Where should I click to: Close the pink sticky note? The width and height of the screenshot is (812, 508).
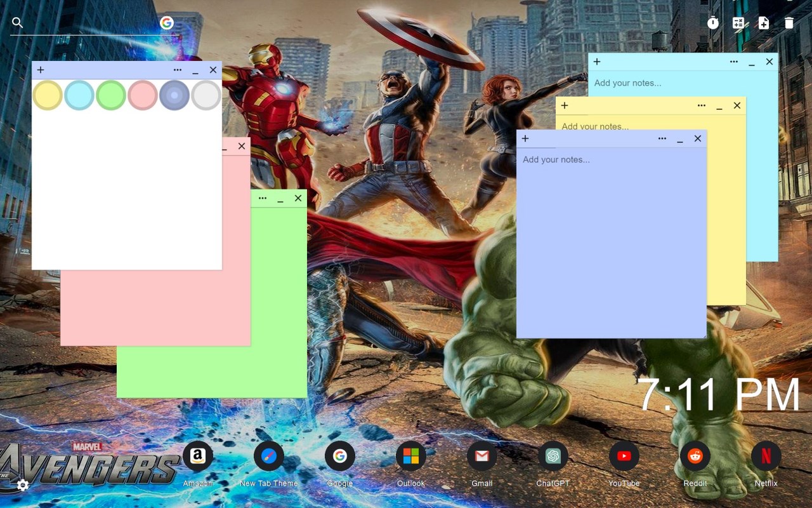[x=242, y=146]
